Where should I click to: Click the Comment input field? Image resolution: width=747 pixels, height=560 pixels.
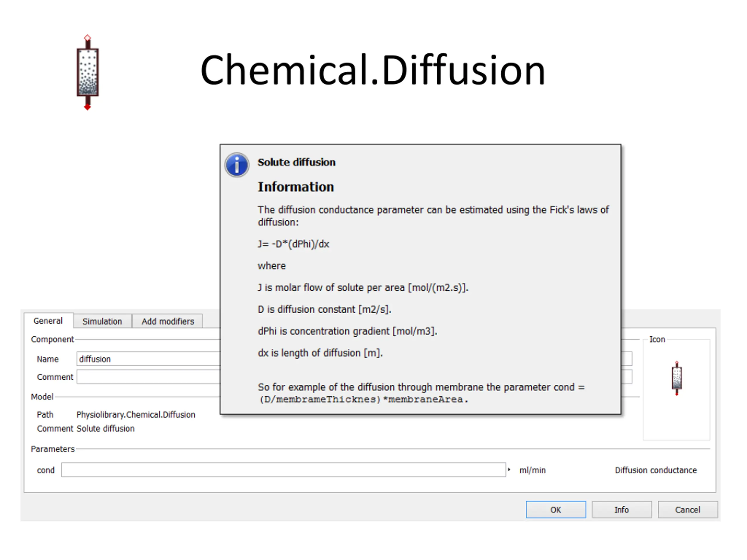point(149,377)
